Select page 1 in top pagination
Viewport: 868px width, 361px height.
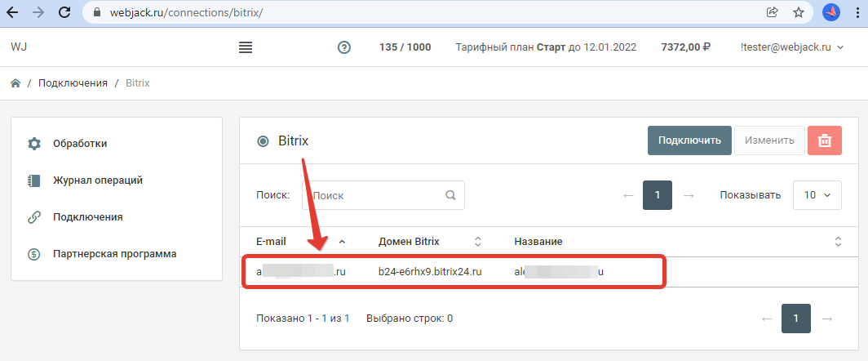coord(657,195)
